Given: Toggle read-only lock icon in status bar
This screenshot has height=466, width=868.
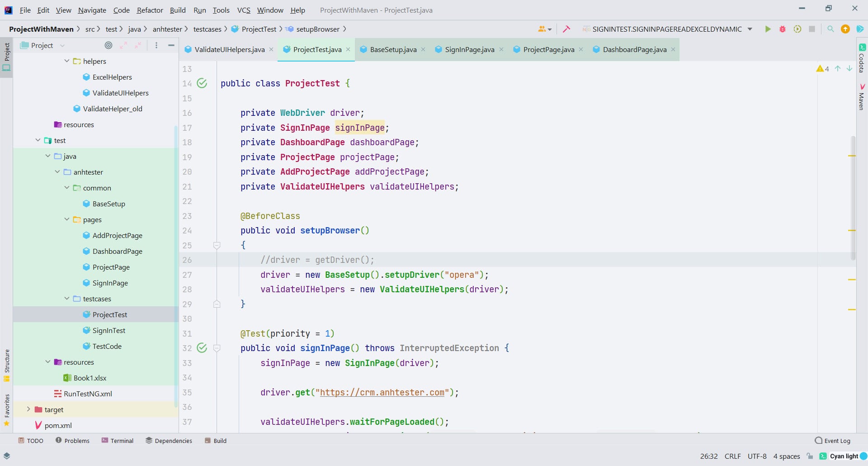Looking at the screenshot, I should [810, 456].
